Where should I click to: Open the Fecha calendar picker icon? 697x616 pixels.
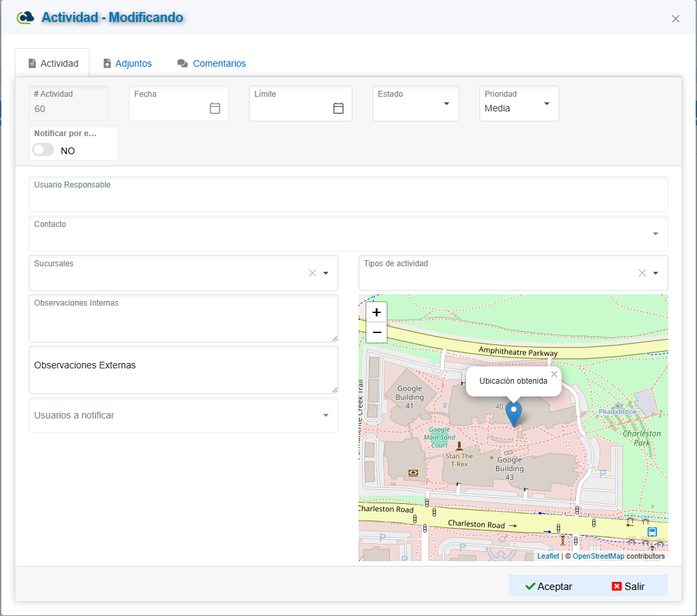point(215,108)
